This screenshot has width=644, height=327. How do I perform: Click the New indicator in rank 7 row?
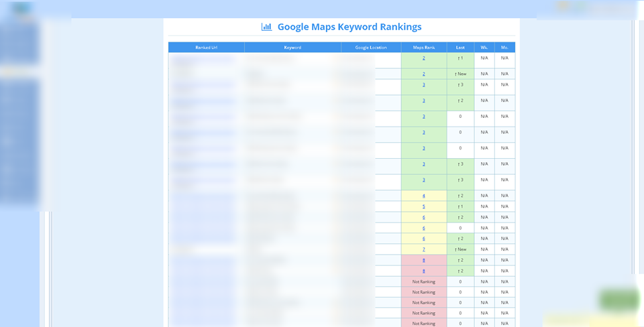pyautogui.click(x=460, y=249)
